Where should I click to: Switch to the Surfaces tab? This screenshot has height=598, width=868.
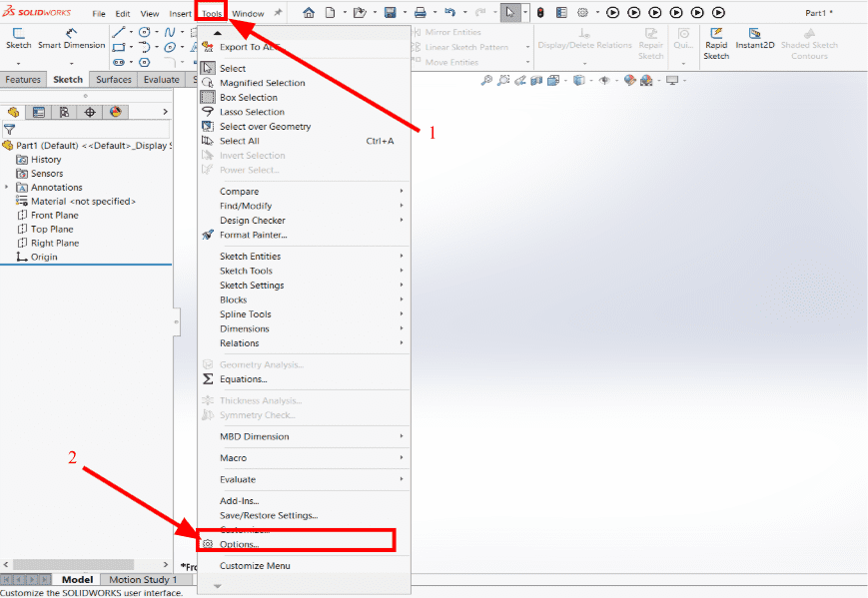pyautogui.click(x=114, y=79)
